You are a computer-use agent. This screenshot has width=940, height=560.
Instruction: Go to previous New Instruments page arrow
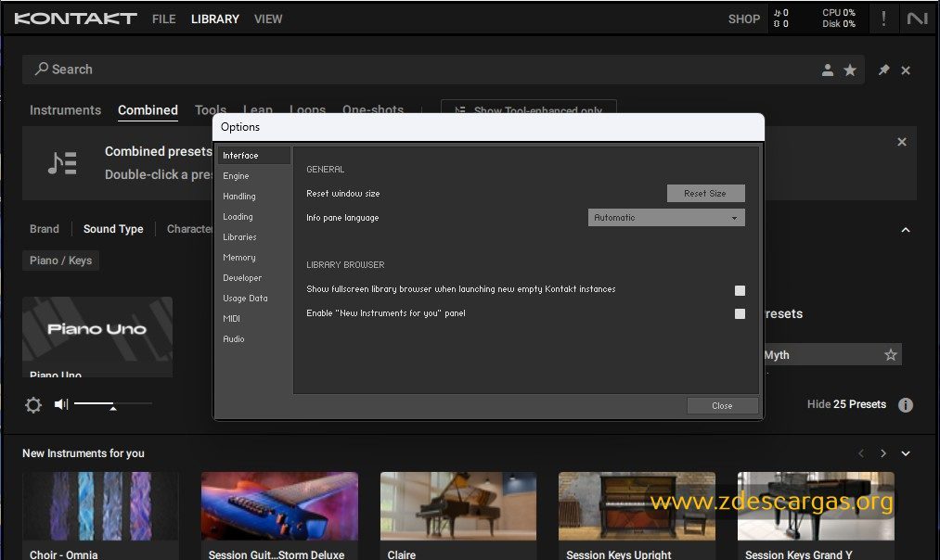pos(861,453)
